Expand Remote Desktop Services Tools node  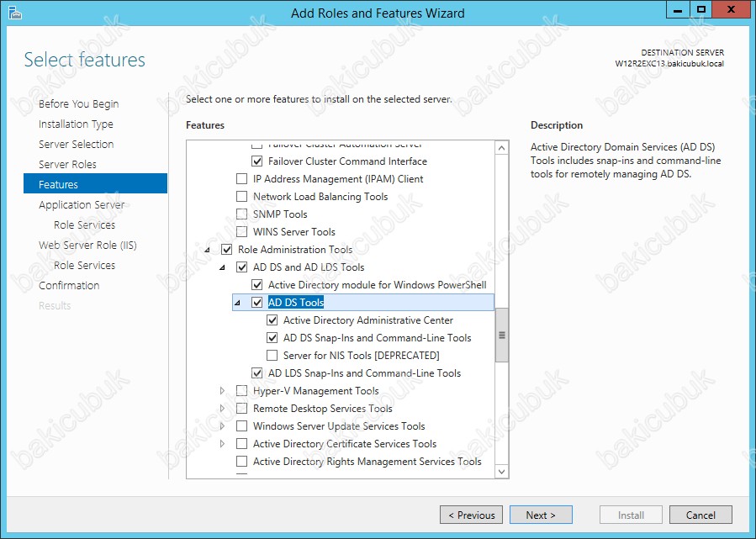point(222,409)
